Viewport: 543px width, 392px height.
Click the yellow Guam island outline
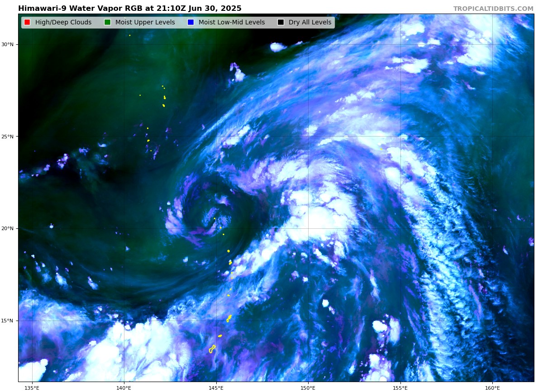[212, 349]
